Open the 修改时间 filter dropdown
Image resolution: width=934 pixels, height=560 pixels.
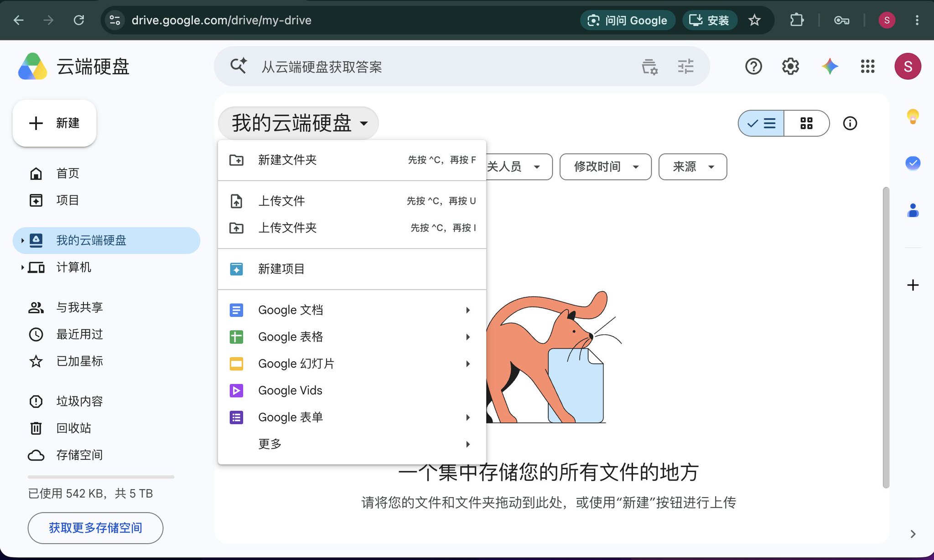pos(605,166)
